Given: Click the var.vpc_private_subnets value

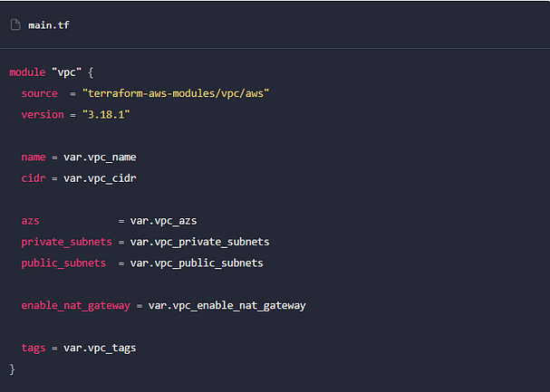Looking at the screenshot, I should [199, 242].
